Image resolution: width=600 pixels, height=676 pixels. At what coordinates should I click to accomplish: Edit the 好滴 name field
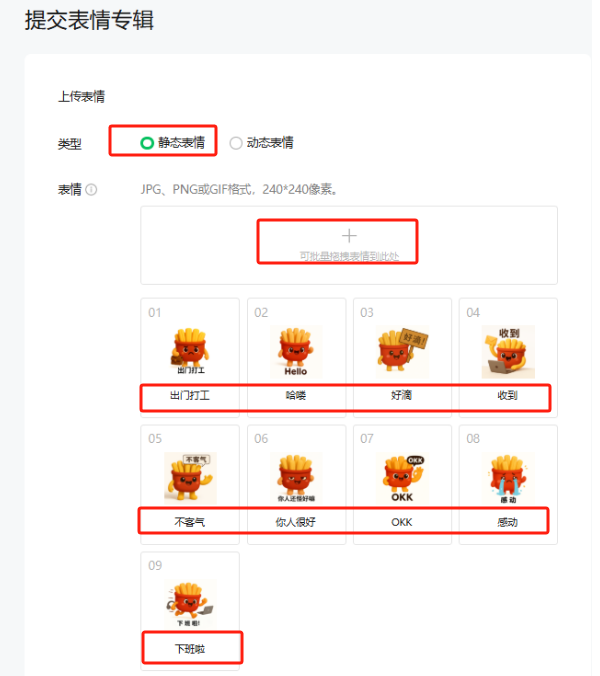click(x=402, y=395)
